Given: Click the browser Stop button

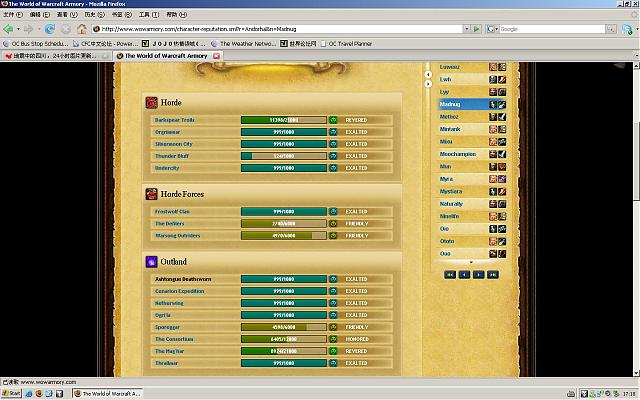Looking at the screenshot, I should click(66, 29).
